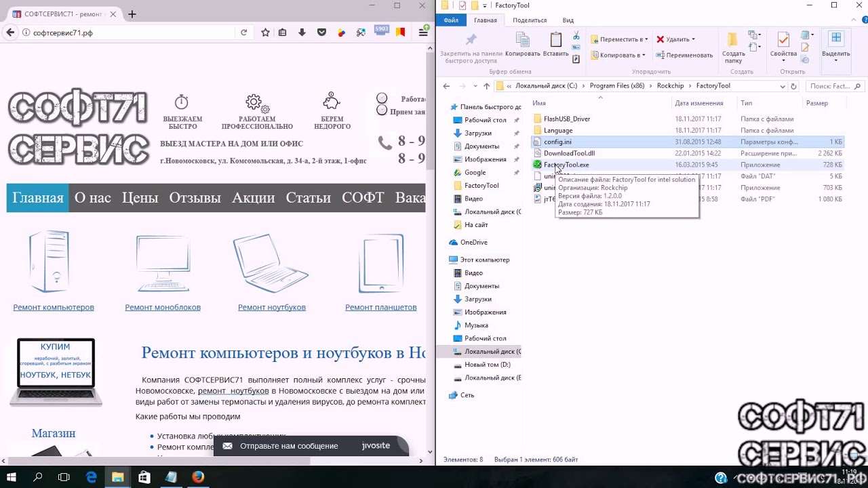This screenshot has width=868, height=488.
Task: Go up one folder level in Explorer
Action: coord(486,86)
